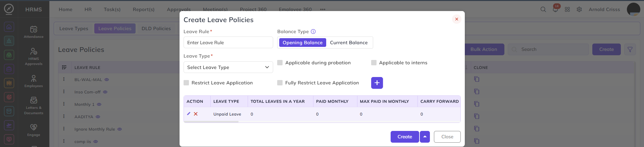Open the three-dot menu for Monthly 1

tap(64, 104)
